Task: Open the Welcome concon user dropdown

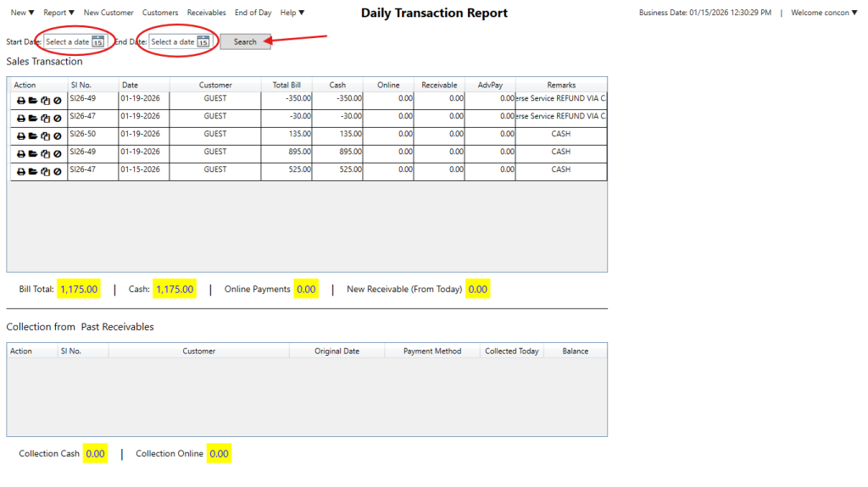Action: [824, 13]
